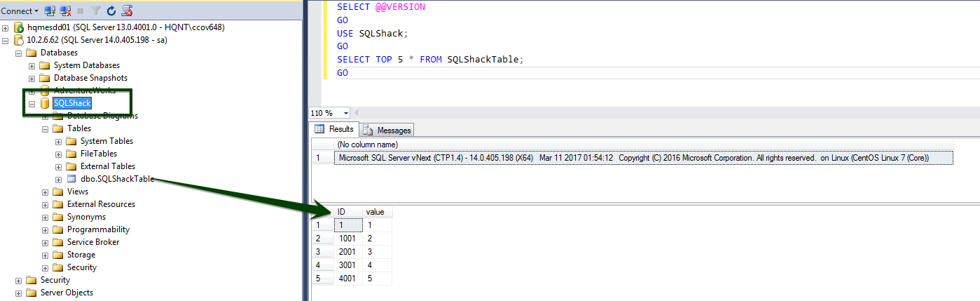Click the Filter funnel icon
Image resolution: width=980 pixels, height=301 pixels.
click(96, 11)
